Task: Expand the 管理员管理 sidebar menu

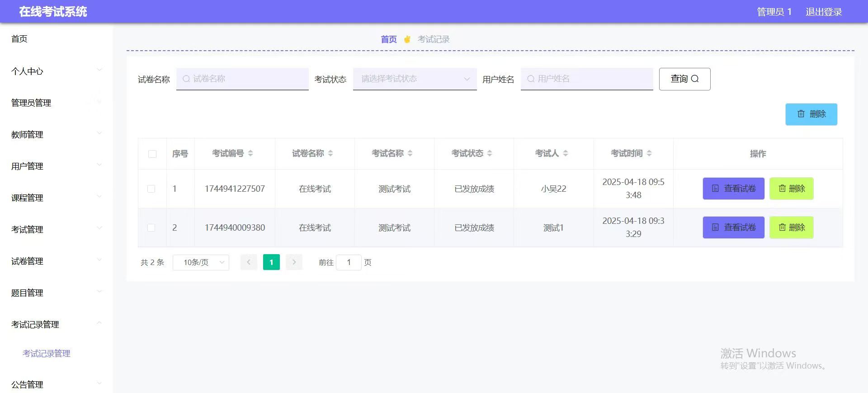Action: pyautogui.click(x=56, y=103)
